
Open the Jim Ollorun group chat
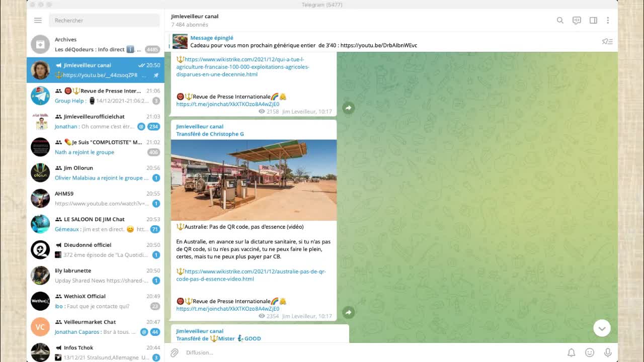pos(96,172)
